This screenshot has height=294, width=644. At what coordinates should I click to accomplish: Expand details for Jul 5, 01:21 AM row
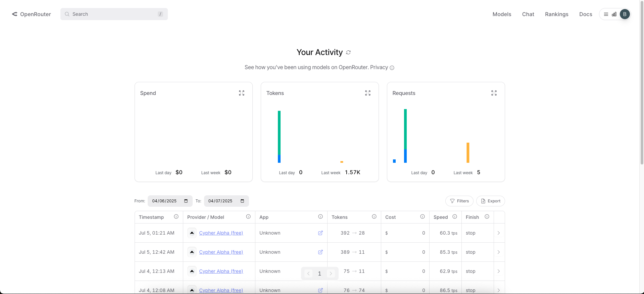pos(499,233)
